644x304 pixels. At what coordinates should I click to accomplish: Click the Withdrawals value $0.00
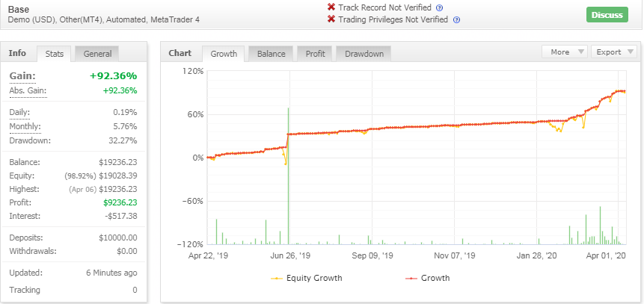[127, 251]
